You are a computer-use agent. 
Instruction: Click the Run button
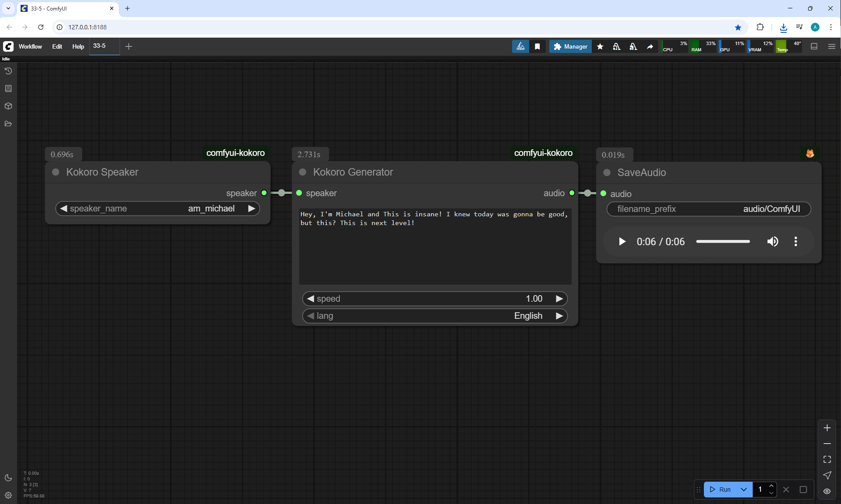(x=721, y=490)
